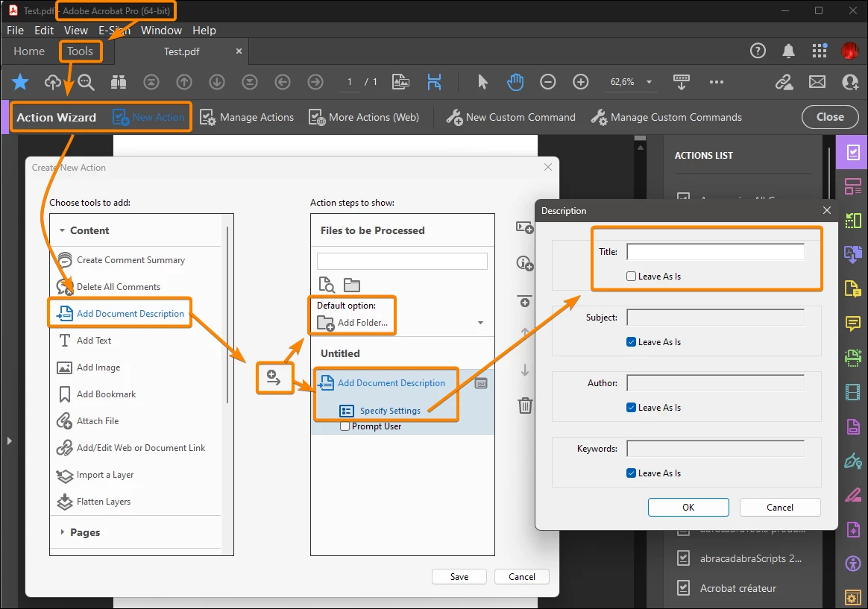Click the previous view back arrow
Viewport: 868px width, 609px height.
pos(283,83)
